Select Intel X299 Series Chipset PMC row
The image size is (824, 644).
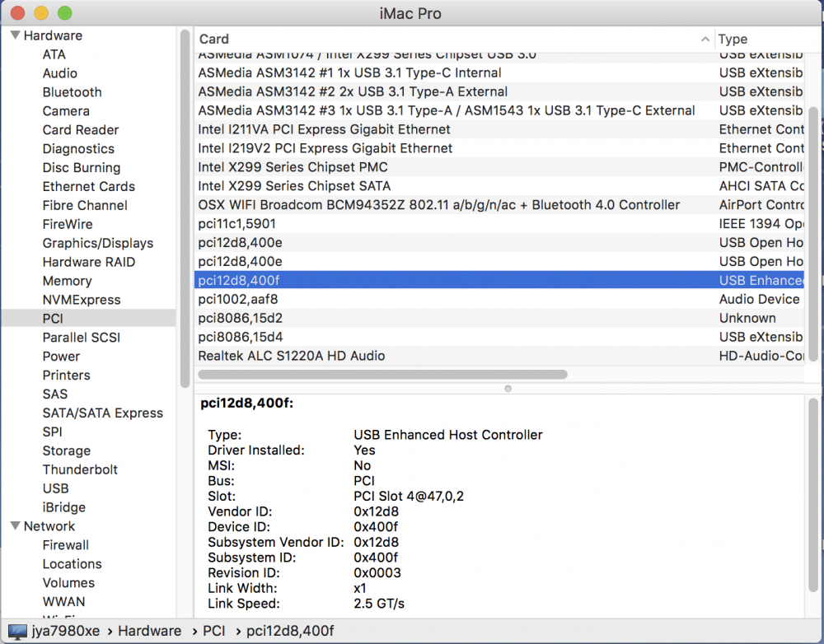coord(499,167)
